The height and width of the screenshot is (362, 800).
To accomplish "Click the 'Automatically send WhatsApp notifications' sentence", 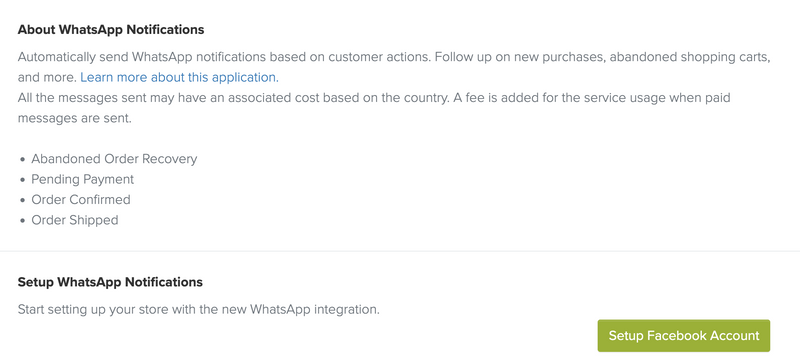I will pos(224,57).
